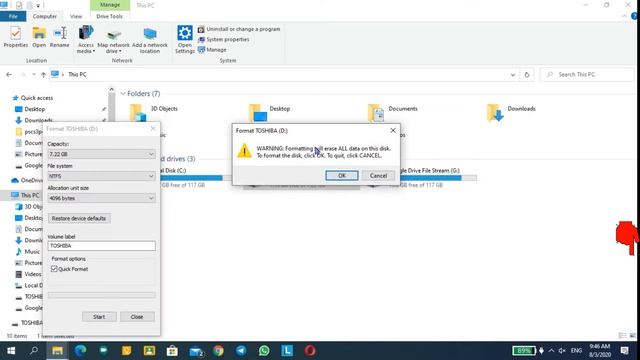Click the Open ribbon icon
This screenshot has height=360, width=640.
pyautogui.click(x=39, y=37)
